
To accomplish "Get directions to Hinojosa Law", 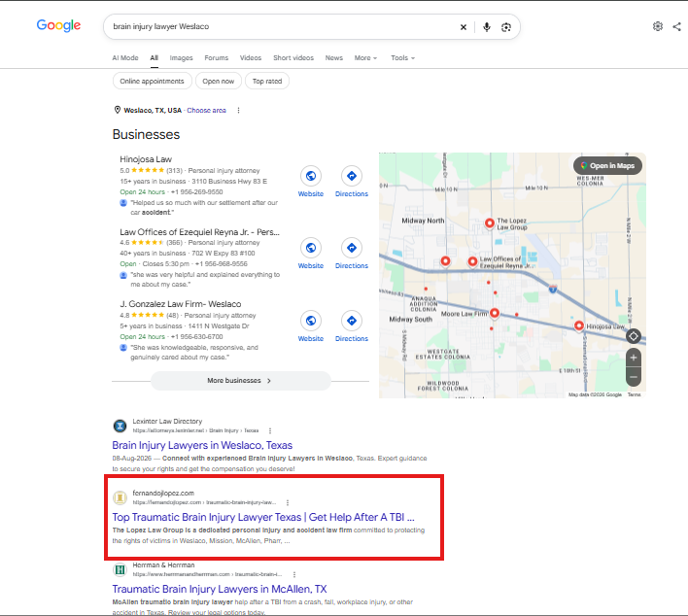I will coord(352,176).
